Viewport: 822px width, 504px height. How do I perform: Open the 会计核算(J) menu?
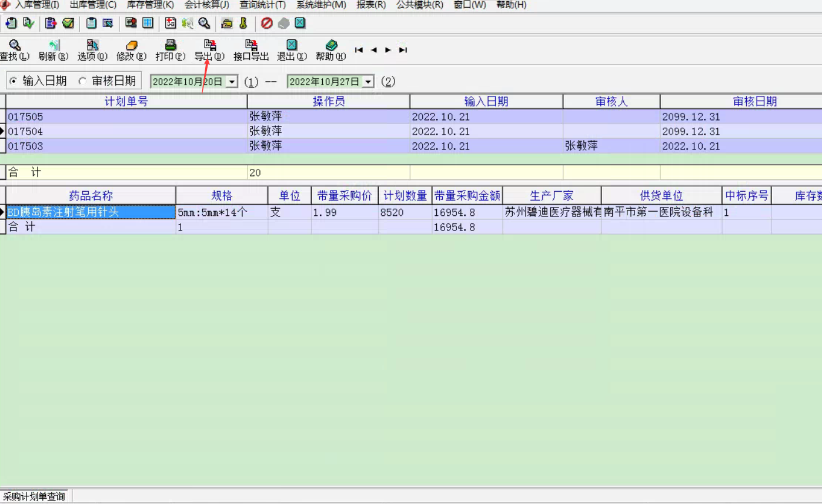207,5
